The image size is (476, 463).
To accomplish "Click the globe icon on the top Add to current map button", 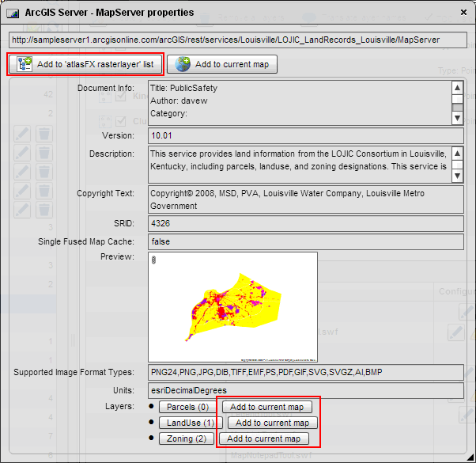I will 183,64.
